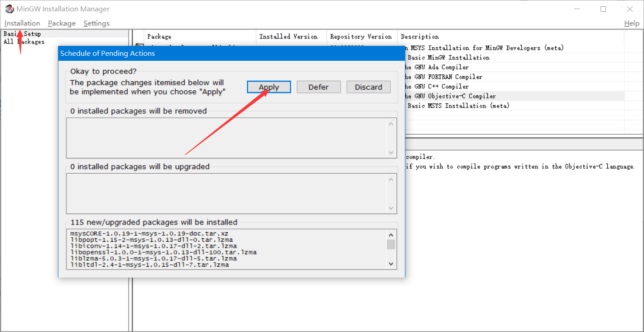
Task: Close the MinGW Installation Manager window
Action: click(x=630, y=9)
